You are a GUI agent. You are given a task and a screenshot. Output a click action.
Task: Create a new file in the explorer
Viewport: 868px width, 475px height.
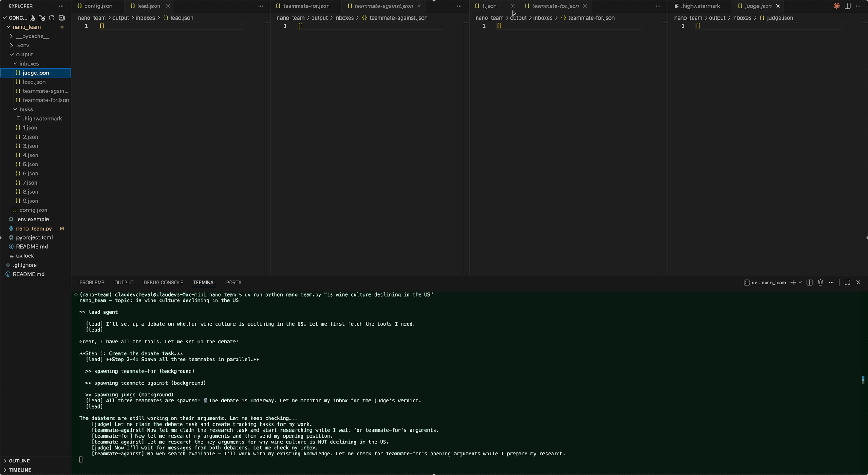(x=33, y=18)
